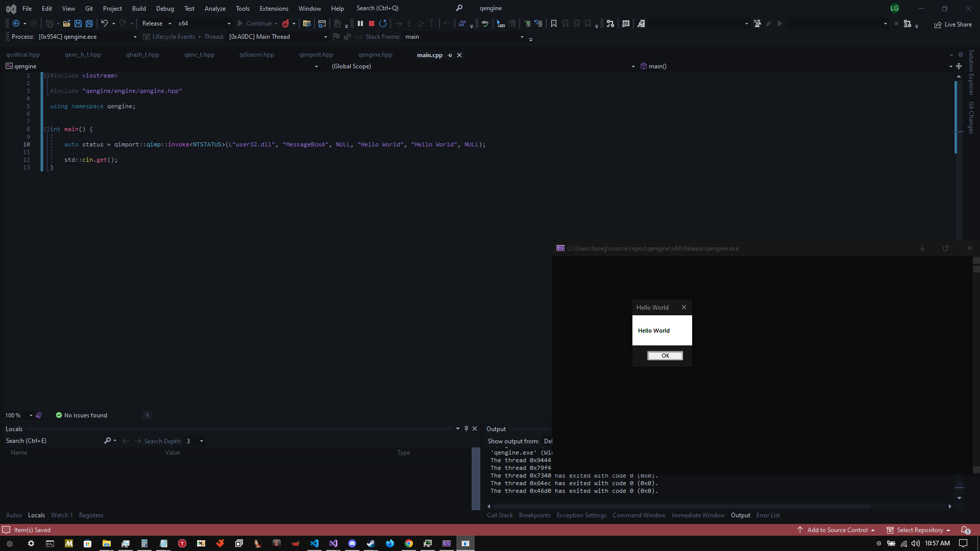Viewport: 980px width, 551px height.
Task: Select the Breakpoints panel icon
Action: tap(534, 515)
